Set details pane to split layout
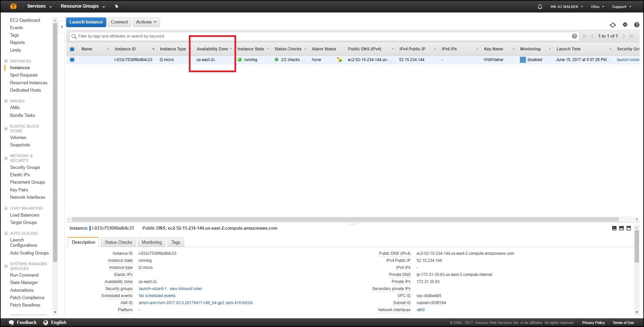 coord(622,228)
